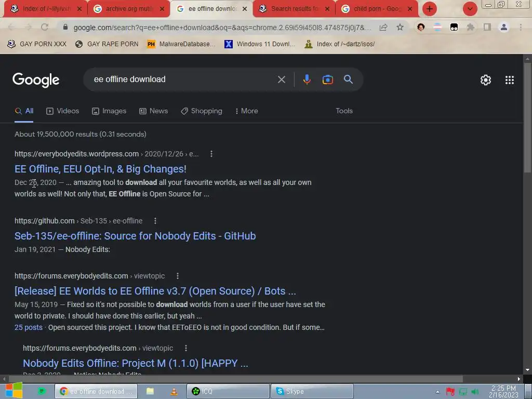Image resolution: width=532 pixels, height=399 pixels.
Task: Open the 'Index of /~dartz/isos/' bookmark
Action: pos(340,44)
